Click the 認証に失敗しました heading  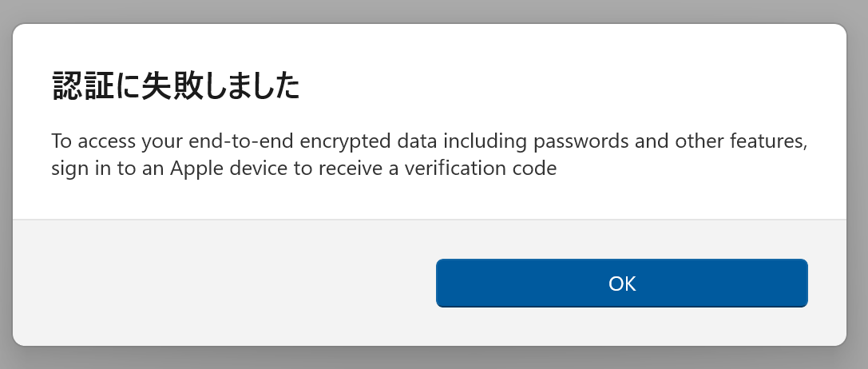pyautogui.click(x=176, y=86)
